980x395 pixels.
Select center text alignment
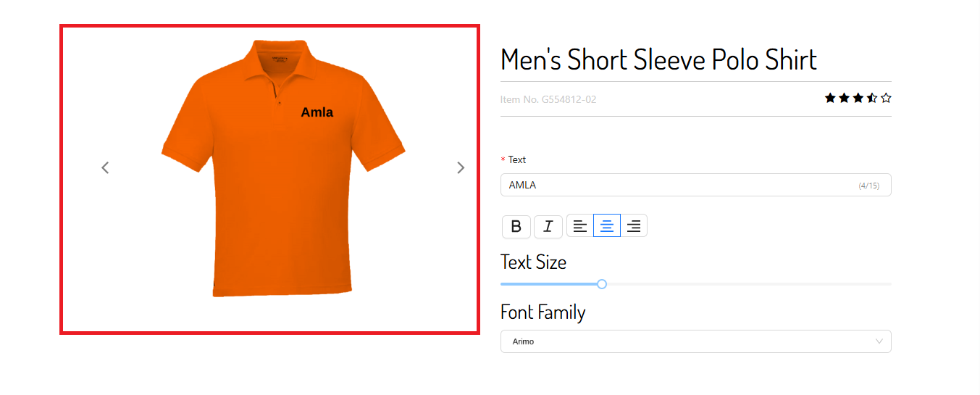607,226
